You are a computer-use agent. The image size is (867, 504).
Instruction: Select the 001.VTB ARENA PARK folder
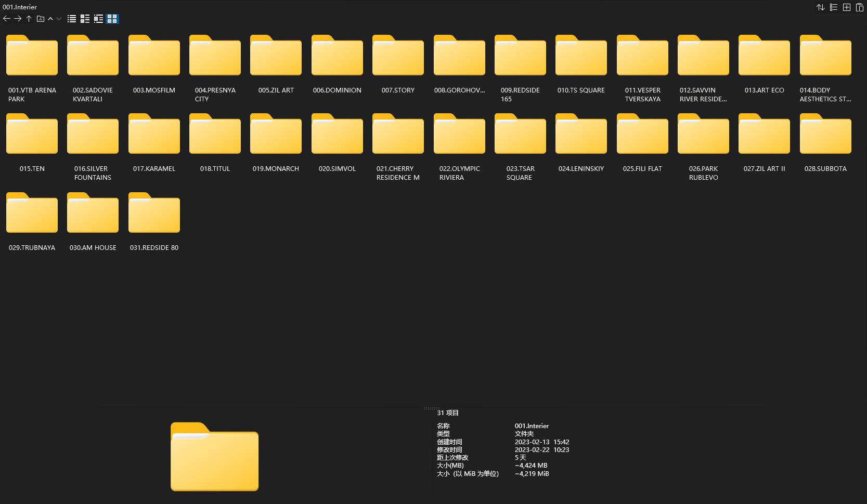(32, 56)
